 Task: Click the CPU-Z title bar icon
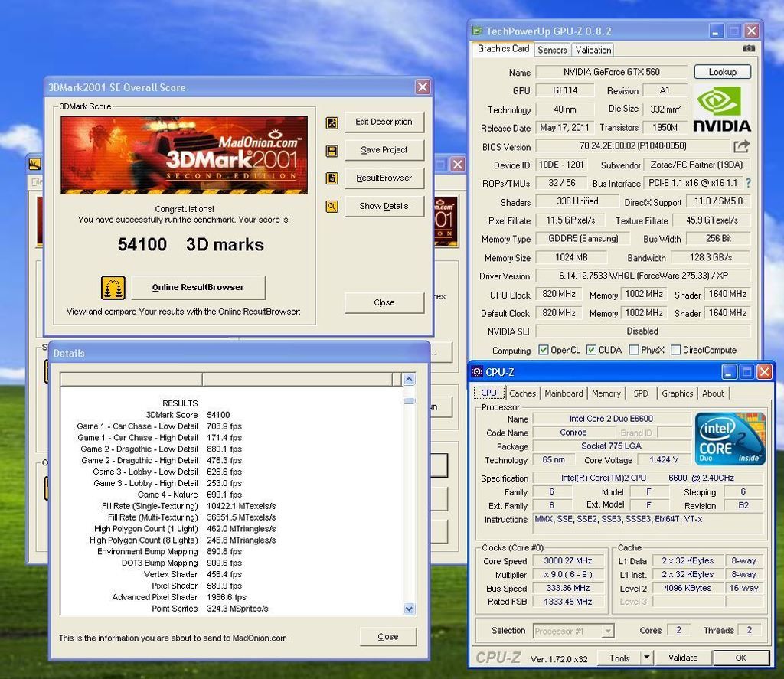click(477, 371)
